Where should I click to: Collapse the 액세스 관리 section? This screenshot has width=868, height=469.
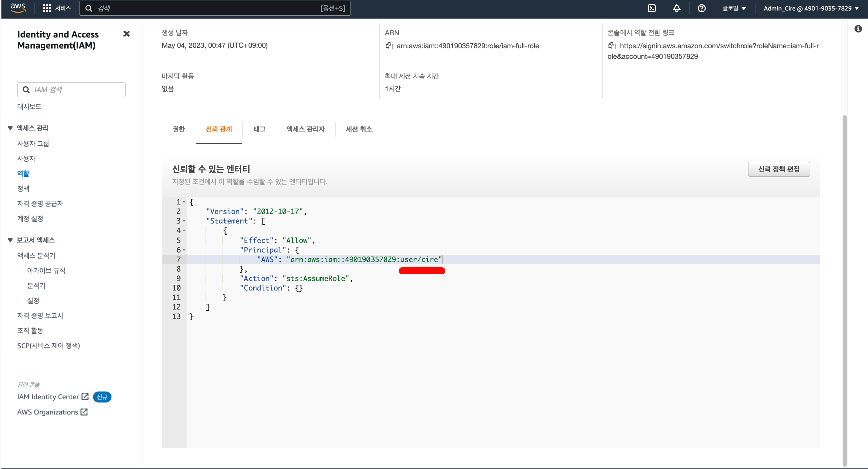click(10, 128)
